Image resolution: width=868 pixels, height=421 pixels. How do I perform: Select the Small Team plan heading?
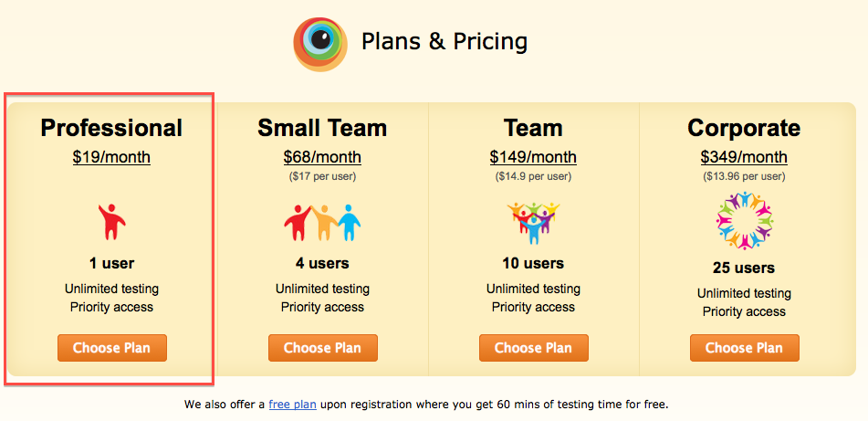pyautogui.click(x=322, y=128)
